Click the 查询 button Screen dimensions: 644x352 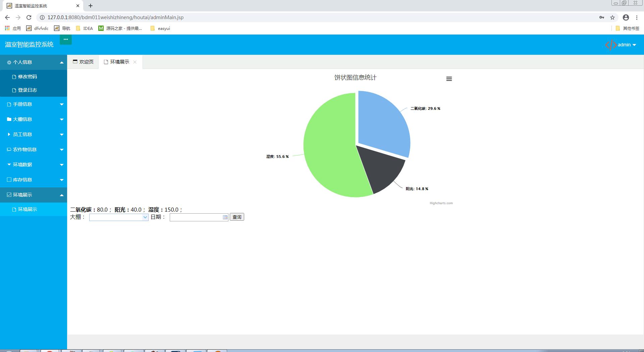tap(237, 217)
